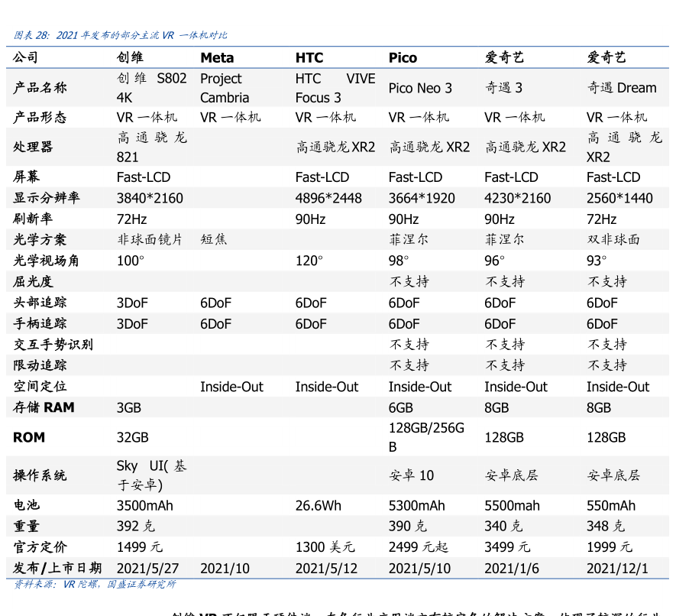Select resolution value '3840*2160'
The width and height of the screenshot is (676, 616).
click(x=150, y=199)
